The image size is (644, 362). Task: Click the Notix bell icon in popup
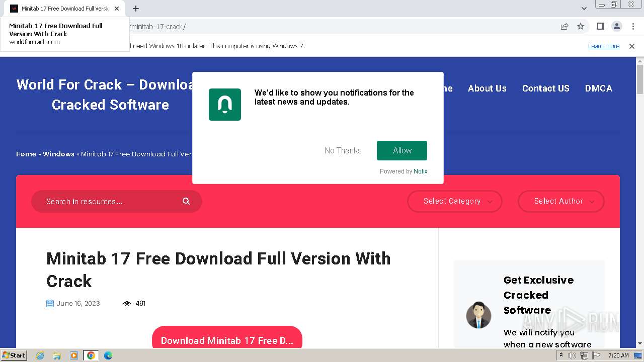point(225,105)
